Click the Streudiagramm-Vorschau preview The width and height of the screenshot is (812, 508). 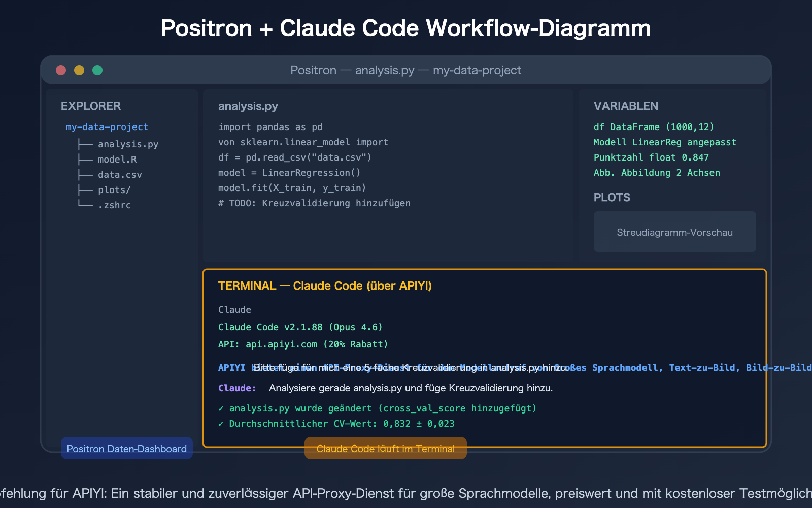674,232
